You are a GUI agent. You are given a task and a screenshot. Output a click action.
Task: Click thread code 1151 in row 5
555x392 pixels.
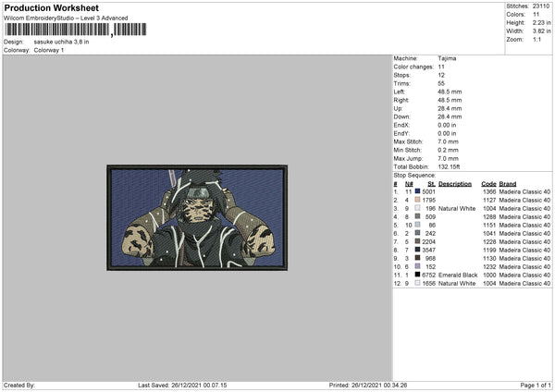(x=489, y=225)
